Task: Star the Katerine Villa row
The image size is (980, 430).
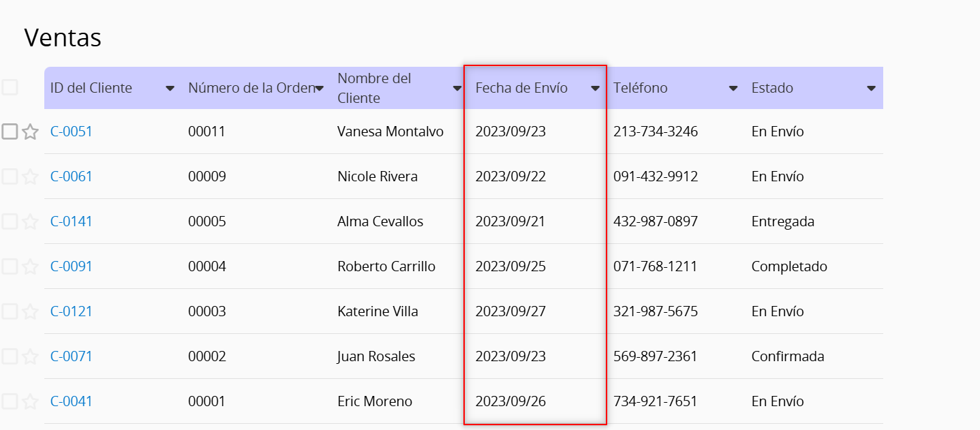Action: (30, 312)
